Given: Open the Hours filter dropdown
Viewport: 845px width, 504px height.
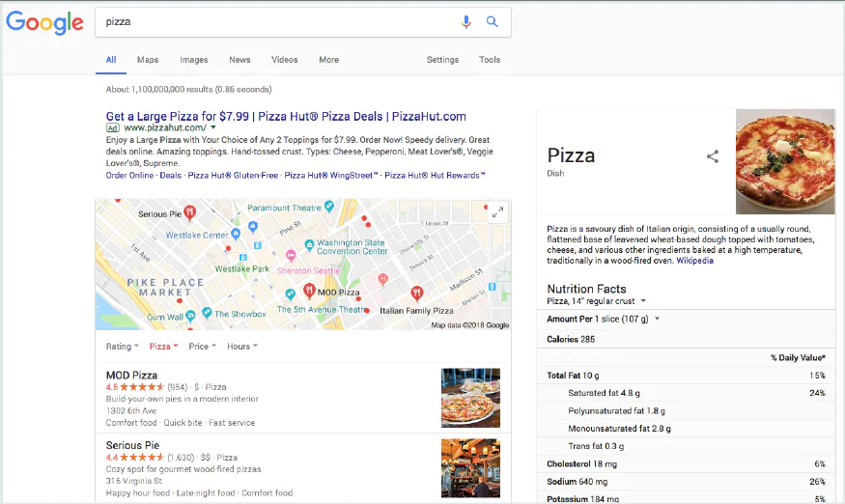Looking at the screenshot, I should (242, 346).
